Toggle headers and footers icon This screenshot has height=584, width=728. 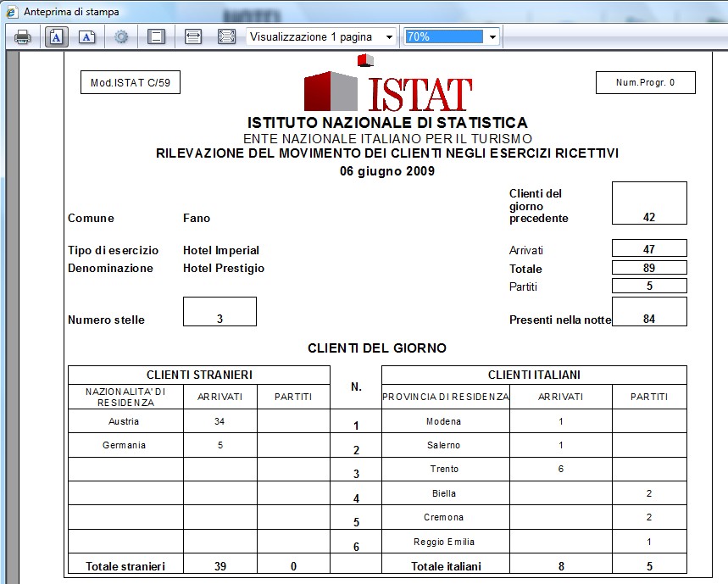(x=156, y=36)
